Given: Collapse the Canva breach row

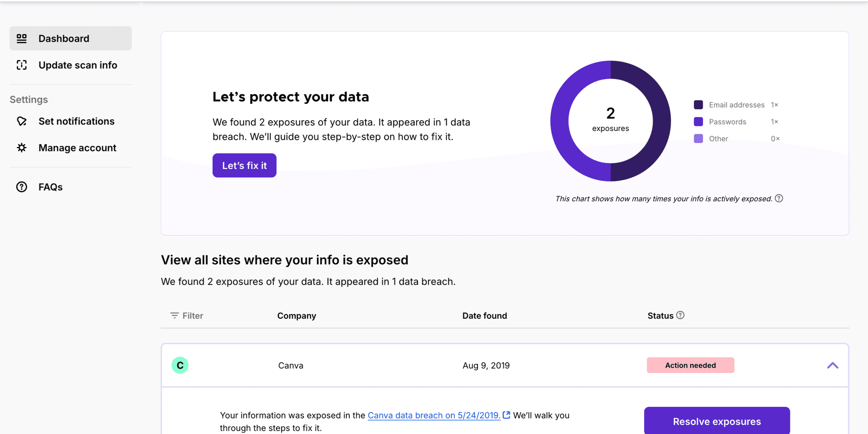Looking at the screenshot, I should tap(832, 365).
